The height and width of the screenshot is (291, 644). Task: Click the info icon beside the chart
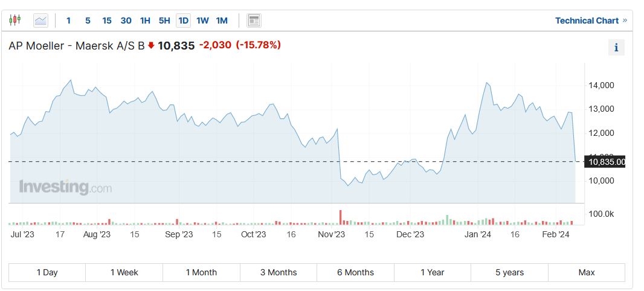tap(616, 48)
